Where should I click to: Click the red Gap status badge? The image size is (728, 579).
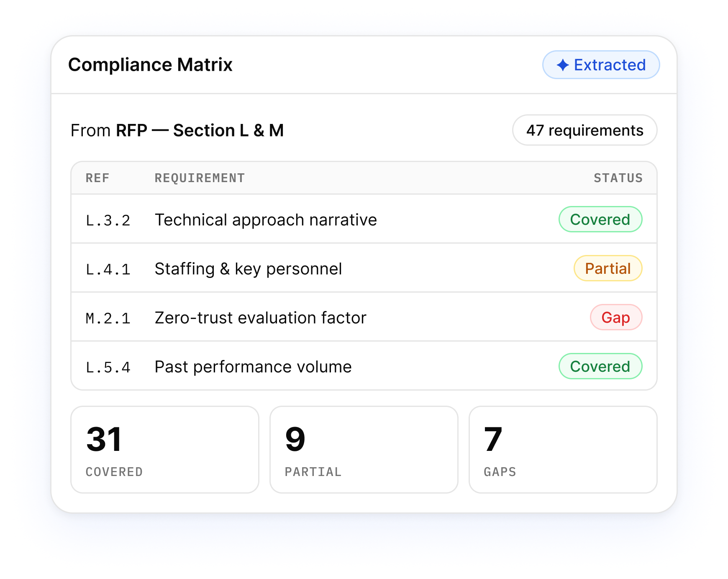[x=616, y=317]
